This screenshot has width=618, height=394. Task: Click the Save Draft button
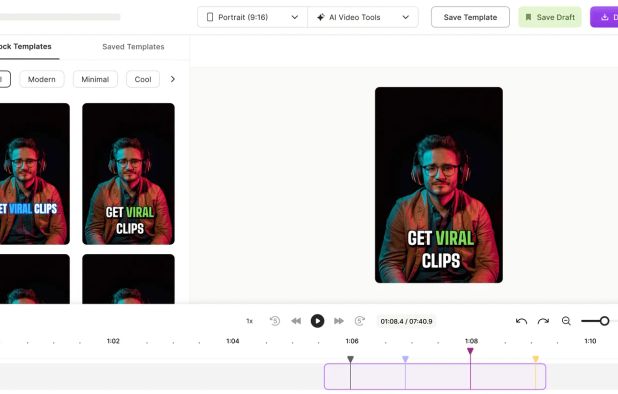550,17
